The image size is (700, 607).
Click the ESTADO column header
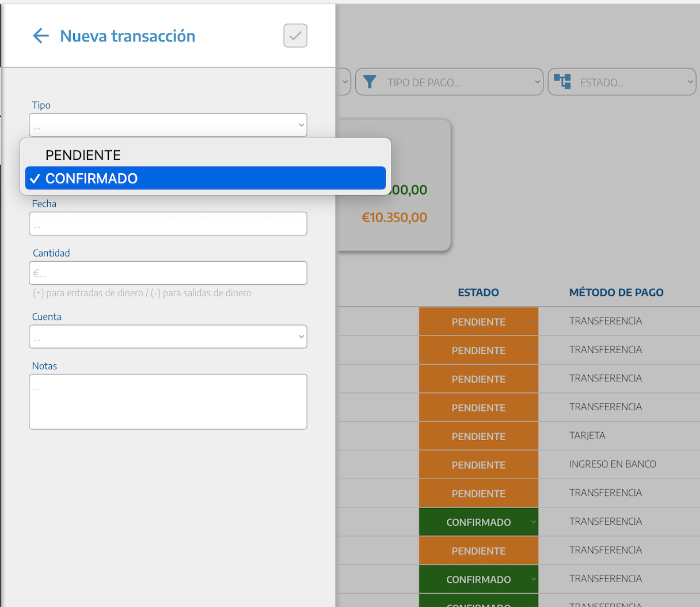pyautogui.click(x=478, y=292)
